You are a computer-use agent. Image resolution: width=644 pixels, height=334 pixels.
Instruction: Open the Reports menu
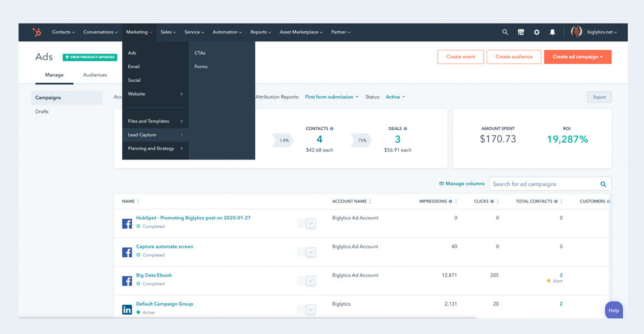point(260,32)
